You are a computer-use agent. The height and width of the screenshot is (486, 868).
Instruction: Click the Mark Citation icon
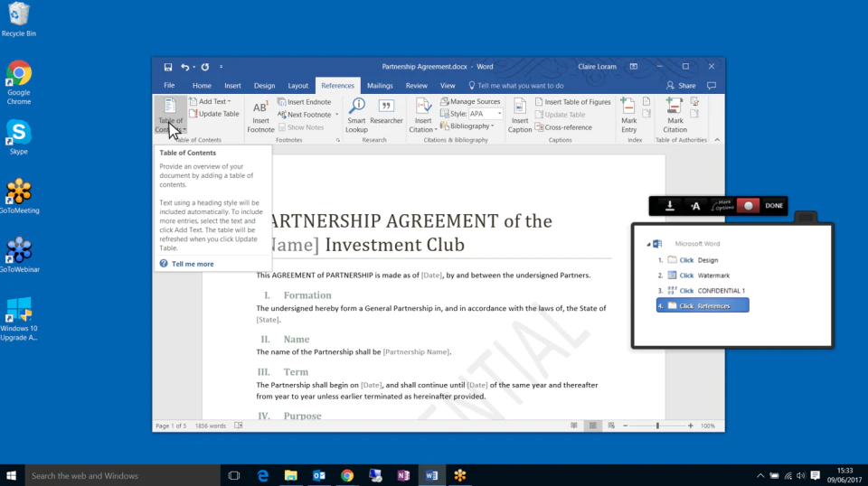(x=675, y=116)
